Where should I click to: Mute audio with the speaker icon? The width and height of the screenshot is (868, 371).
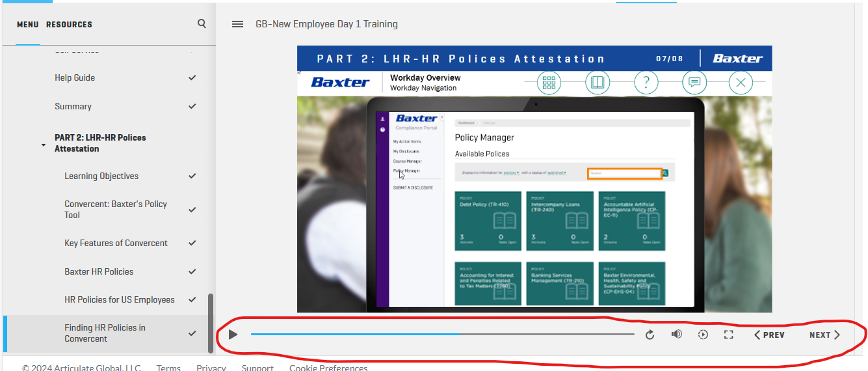[x=677, y=335]
